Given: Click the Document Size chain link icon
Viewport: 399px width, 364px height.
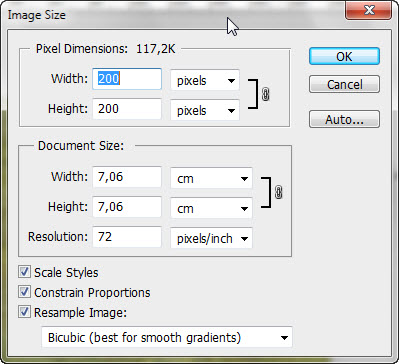Looking at the screenshot, I should 279,192.
